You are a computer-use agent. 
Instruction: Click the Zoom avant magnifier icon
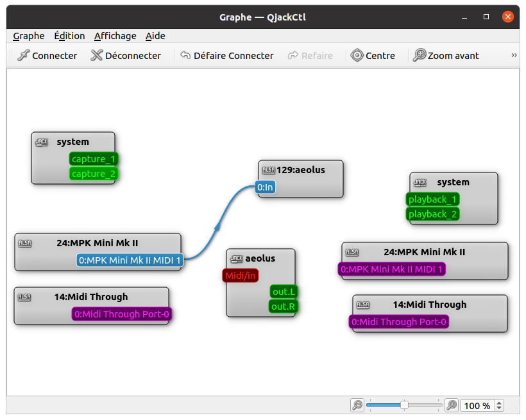click(420, 56)
